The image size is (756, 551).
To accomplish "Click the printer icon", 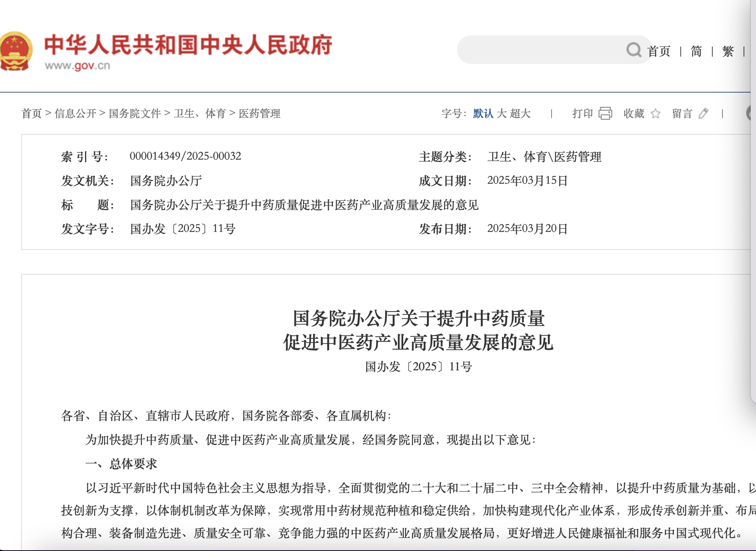I will (x=605, y=113).
